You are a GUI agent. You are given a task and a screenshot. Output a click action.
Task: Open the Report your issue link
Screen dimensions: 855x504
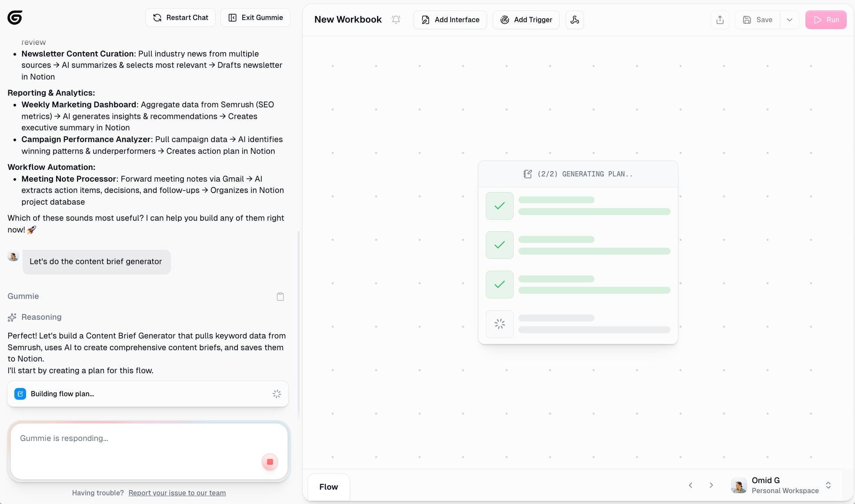point(177,493)
